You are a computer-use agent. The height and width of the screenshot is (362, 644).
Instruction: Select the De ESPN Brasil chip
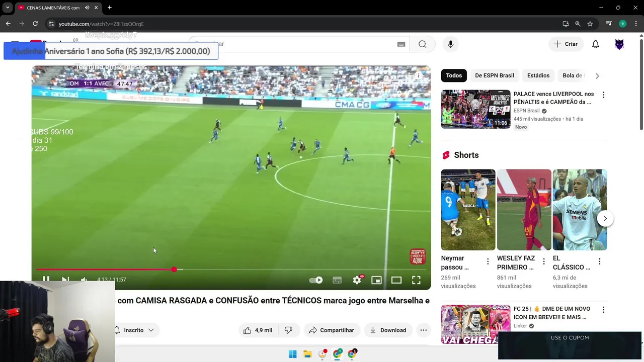click(x=495, y=75)
